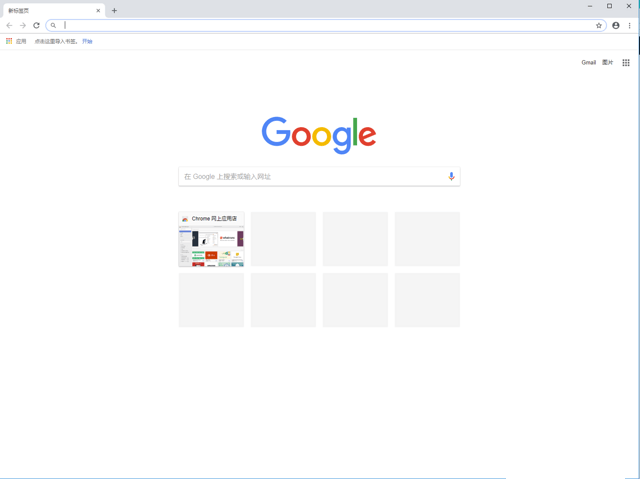Click the Google logo
Viewport: 640px width, 479px height.
[x=319, y=135]
